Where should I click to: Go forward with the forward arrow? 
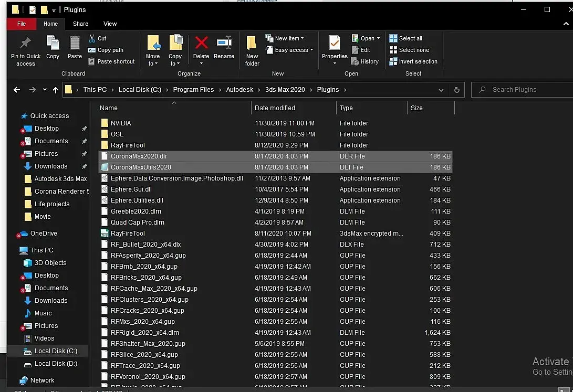(33, 90)
